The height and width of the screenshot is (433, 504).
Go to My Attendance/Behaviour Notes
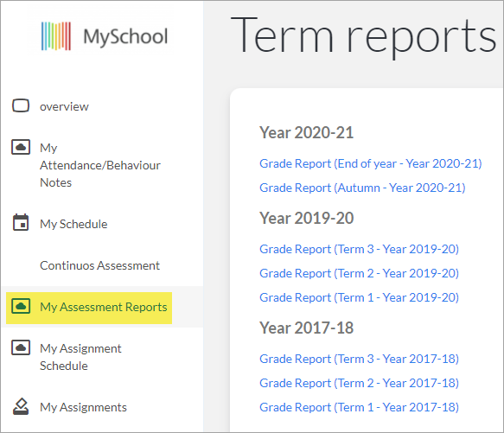[100, 165]
